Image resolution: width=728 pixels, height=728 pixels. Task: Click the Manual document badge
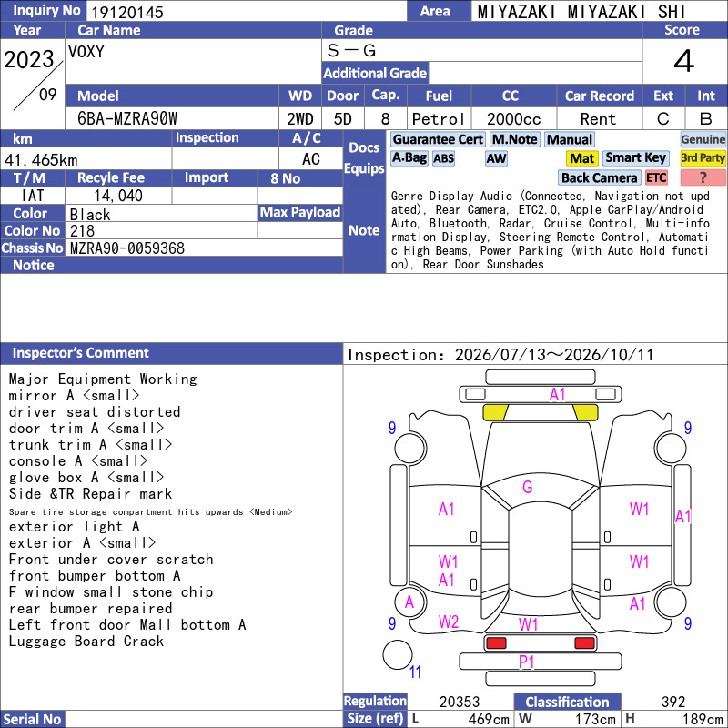pos(570,139)
